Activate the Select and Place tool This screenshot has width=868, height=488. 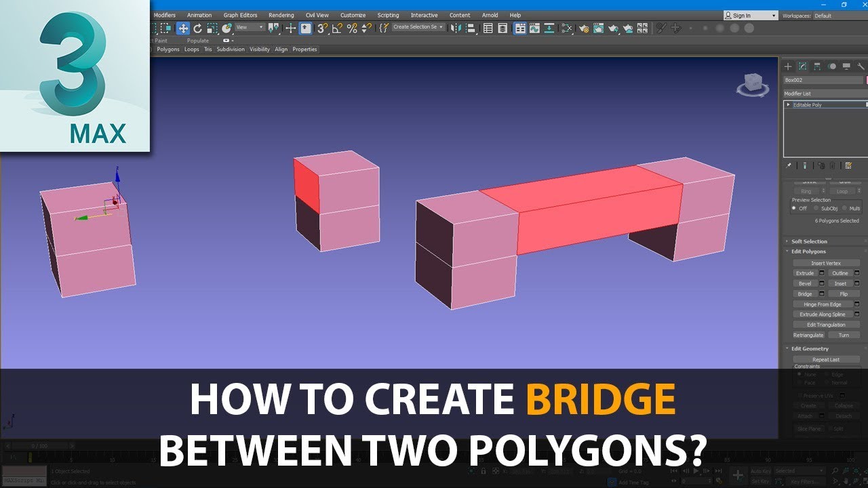226,28
